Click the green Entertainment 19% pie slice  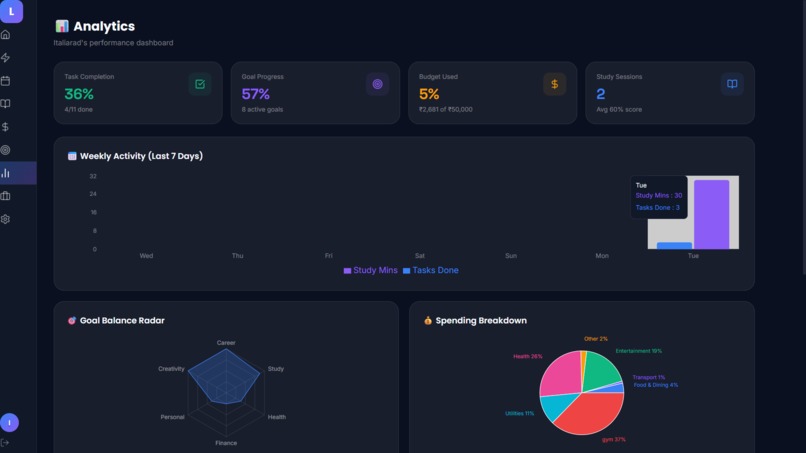pyautogui.click(x=600, y=370)
